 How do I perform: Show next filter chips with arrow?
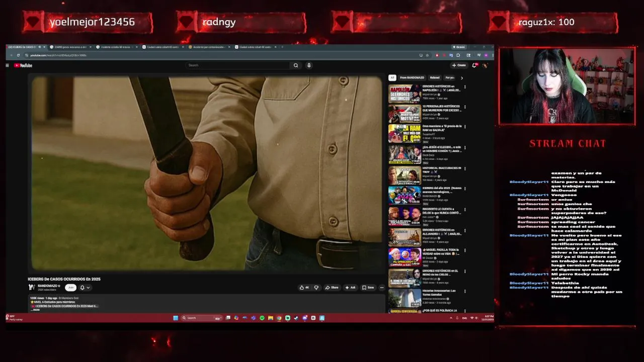click(x=462, y=78)
